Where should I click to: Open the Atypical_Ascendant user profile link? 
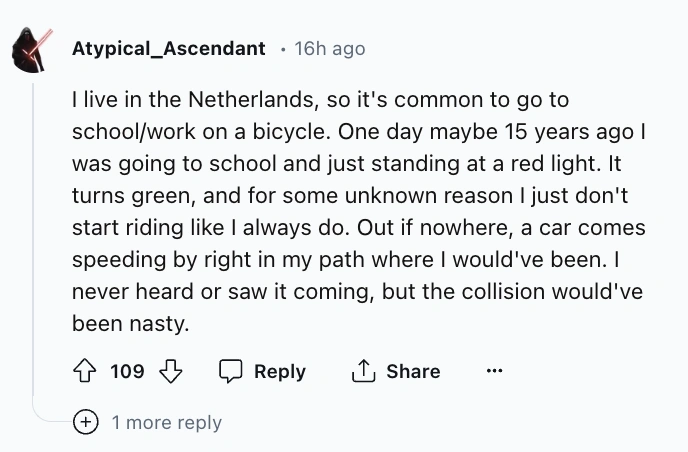(168, 48)
